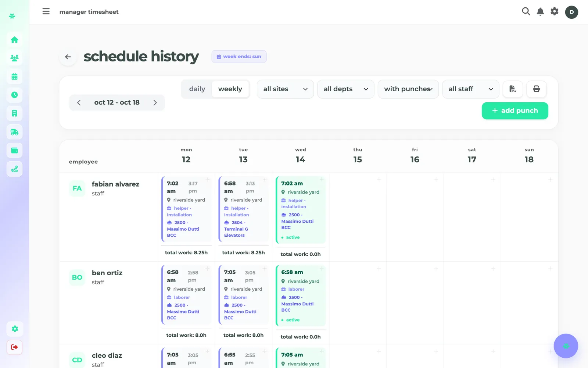Export timesheet as CSV
Image resolution: width=588 pixels, height=368 pixels.
pos(513,89)
